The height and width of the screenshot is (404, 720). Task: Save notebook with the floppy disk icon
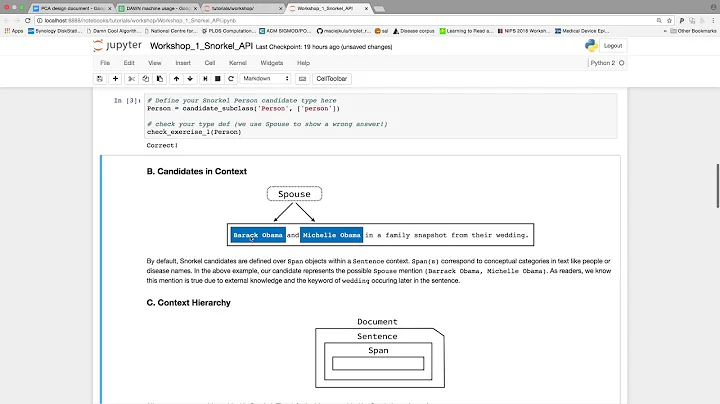coord(100,79)
